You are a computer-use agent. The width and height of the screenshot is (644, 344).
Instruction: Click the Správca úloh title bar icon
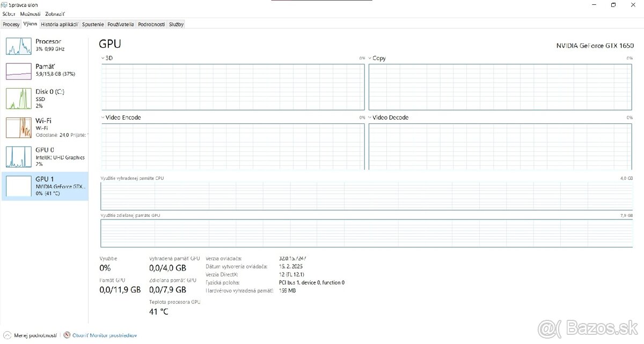point(4,4)
